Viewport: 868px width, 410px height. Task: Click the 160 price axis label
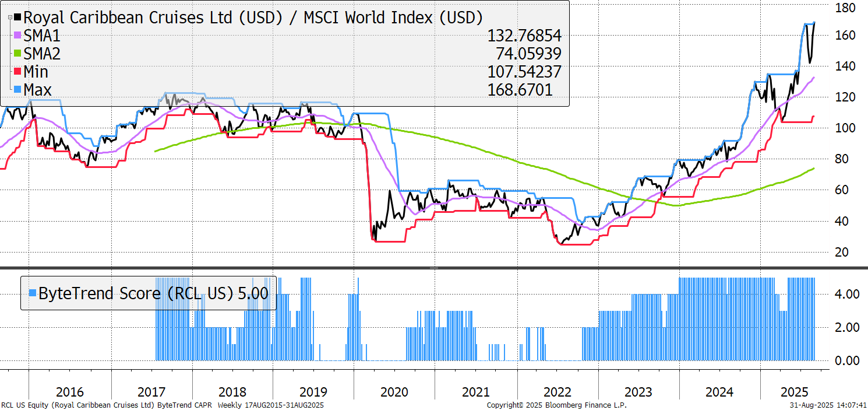click(x=845, y=36)
